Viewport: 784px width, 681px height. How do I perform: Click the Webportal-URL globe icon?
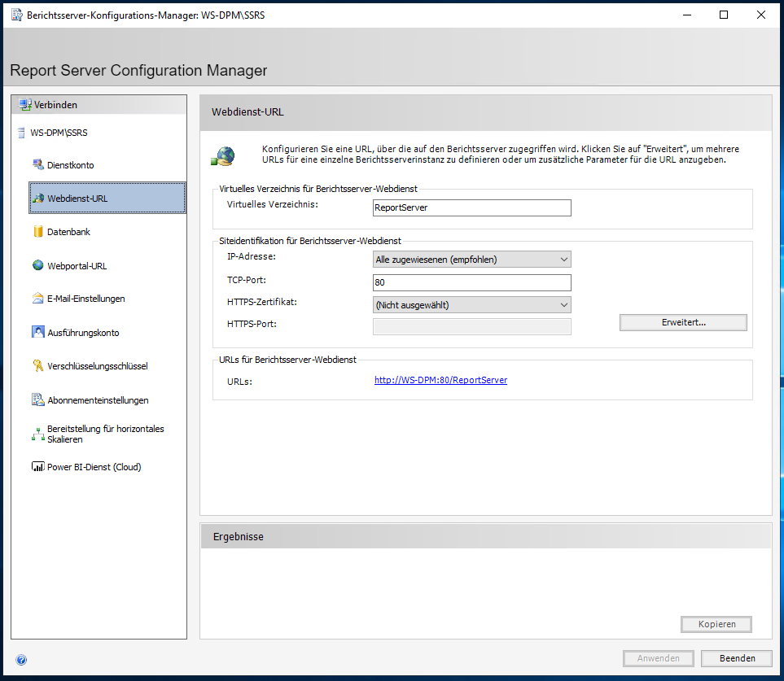pyautogui.click(x=38, y=265)
